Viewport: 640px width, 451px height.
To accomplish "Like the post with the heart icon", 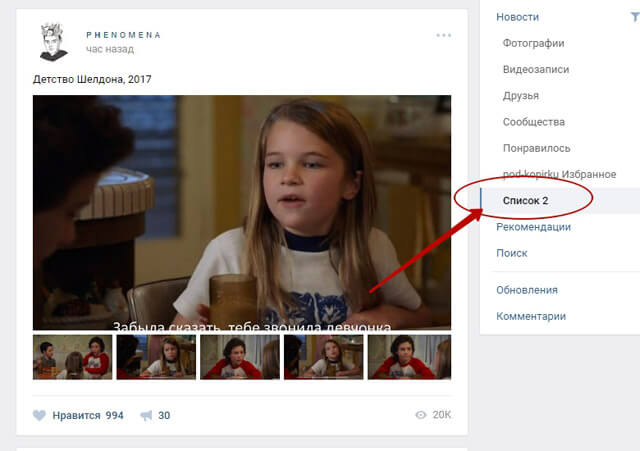I will 39,415.
